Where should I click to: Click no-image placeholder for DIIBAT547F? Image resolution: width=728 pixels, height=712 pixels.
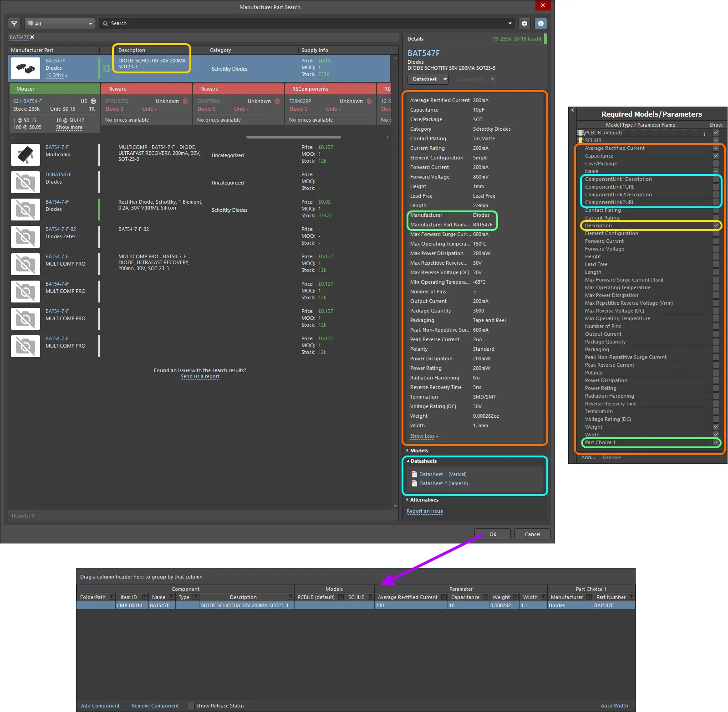(25, 182)
